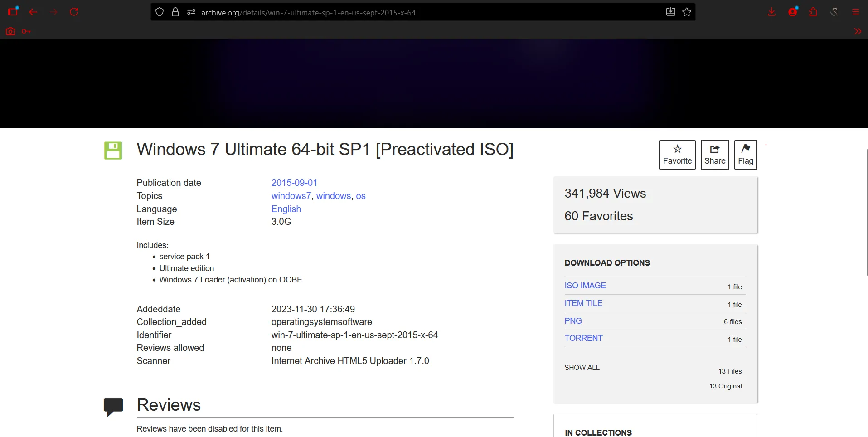Click SHOW ALL download files
This screenshot has height=437, width=868.
click(x=582, y=368)
